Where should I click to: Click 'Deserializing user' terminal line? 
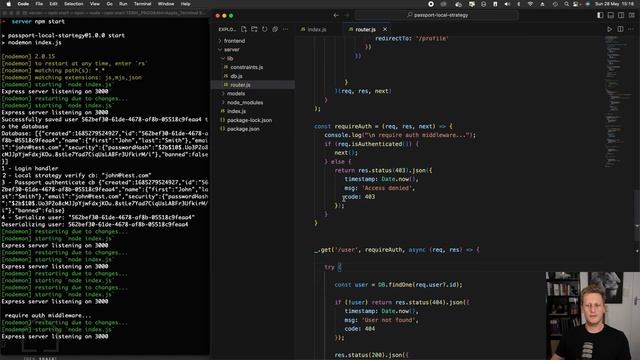pyautogui.click(x=95, y=224)
